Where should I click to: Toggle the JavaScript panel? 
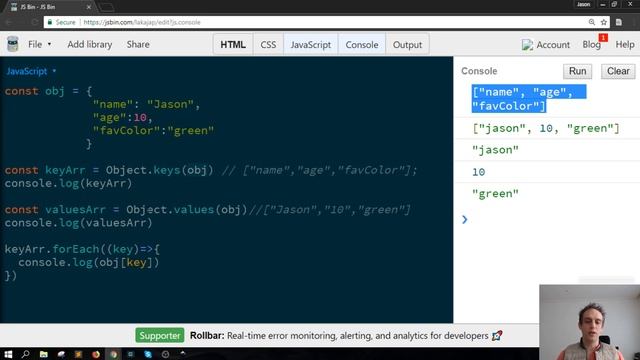[311, 44]
